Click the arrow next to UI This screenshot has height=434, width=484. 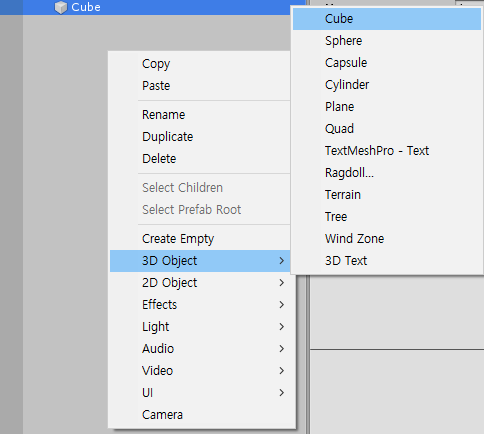(282, 393)
